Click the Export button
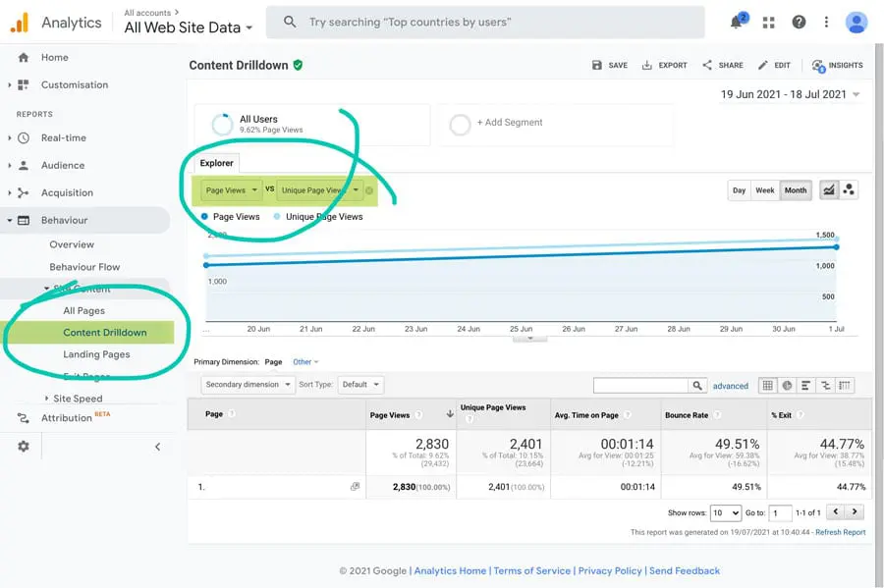 point(664,66)
